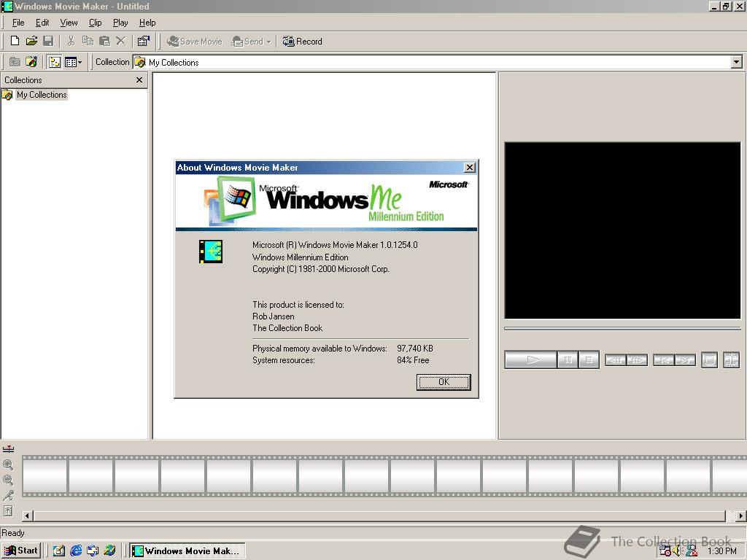
Task: Click the Delete X icon
Action: click(121, 41)
